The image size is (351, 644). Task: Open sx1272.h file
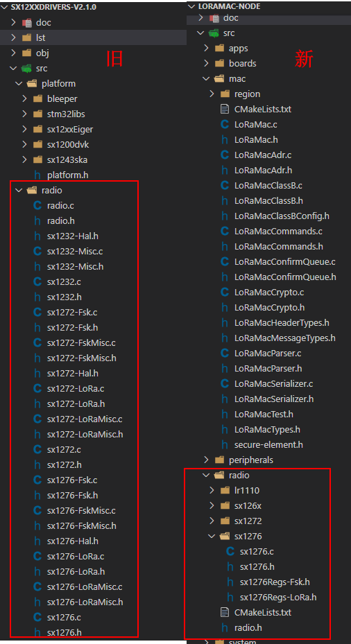(x=64, y=464)
